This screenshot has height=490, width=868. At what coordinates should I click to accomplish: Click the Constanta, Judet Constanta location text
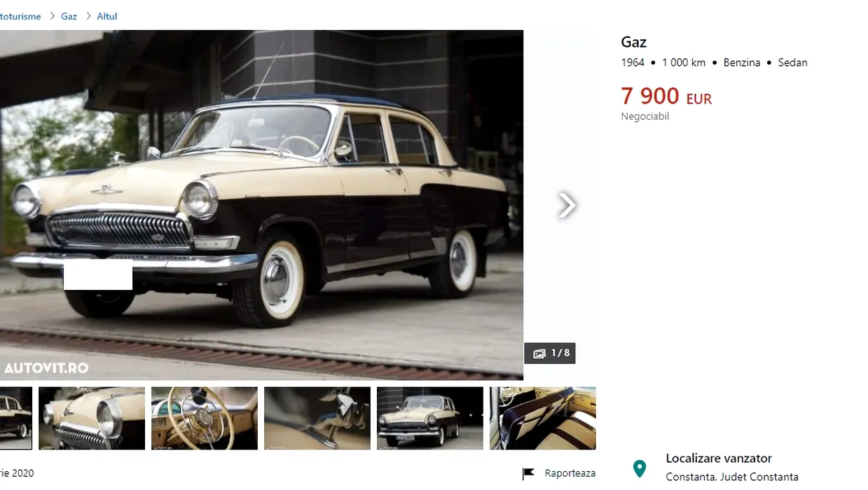click(x=732, y=477)
